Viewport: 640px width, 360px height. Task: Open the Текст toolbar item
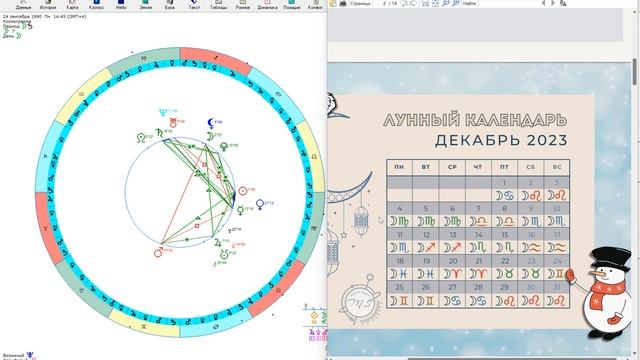point(194,5)
